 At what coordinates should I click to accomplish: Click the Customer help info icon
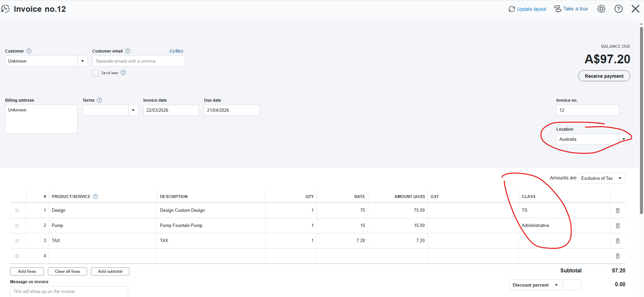coord(29,51)
